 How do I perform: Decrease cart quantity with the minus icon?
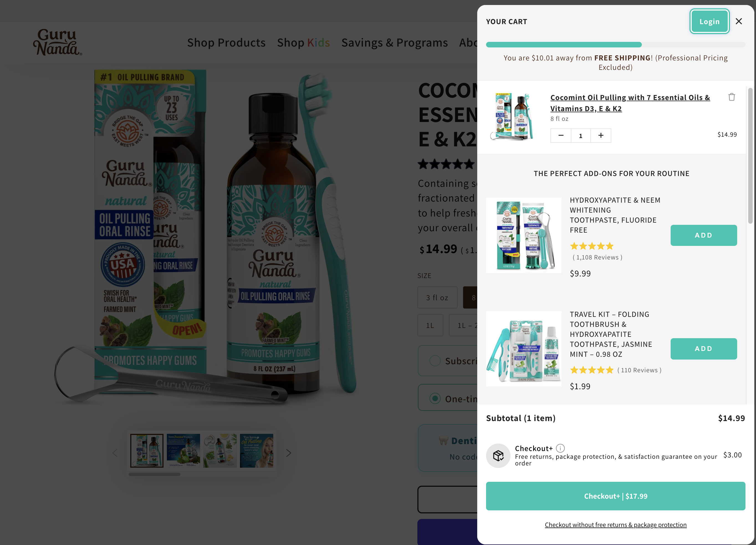(561, 135)
